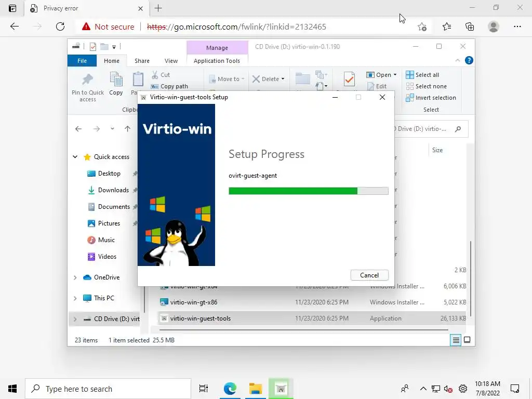Switch to the Share ribbon tab
This screenshot has width=532, height=399.
142,61
